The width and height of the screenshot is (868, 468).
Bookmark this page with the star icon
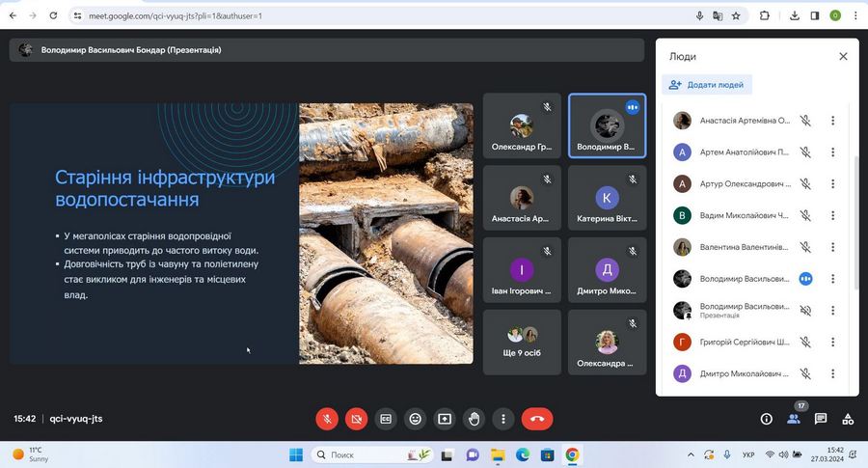point(736,15)
